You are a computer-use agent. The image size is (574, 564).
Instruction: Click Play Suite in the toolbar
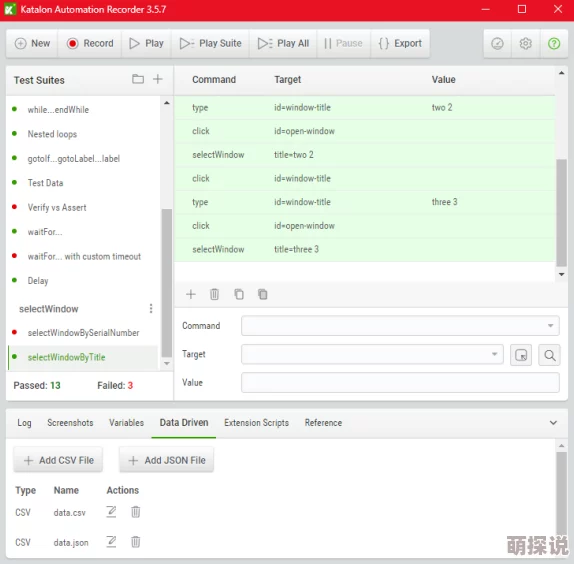pos(210,43)
